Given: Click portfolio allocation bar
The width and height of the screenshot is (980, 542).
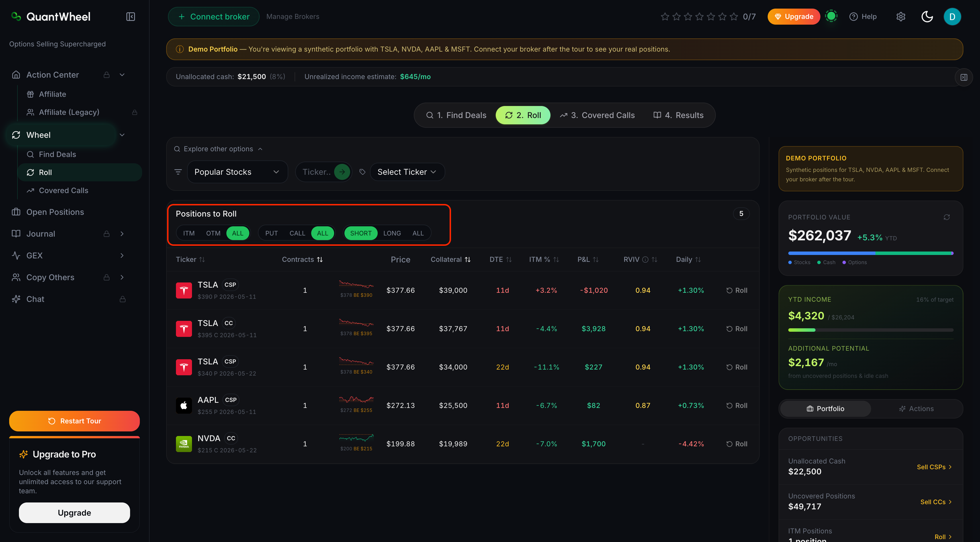Looking at the screenshot, I should (x=871, y=253).
